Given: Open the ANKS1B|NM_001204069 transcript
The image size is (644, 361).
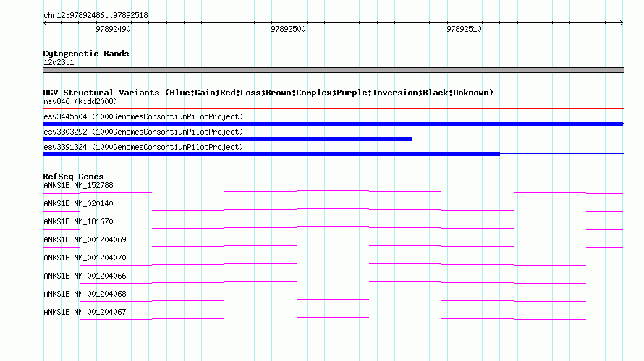Looking at the screenshot, I should point(85,239).
